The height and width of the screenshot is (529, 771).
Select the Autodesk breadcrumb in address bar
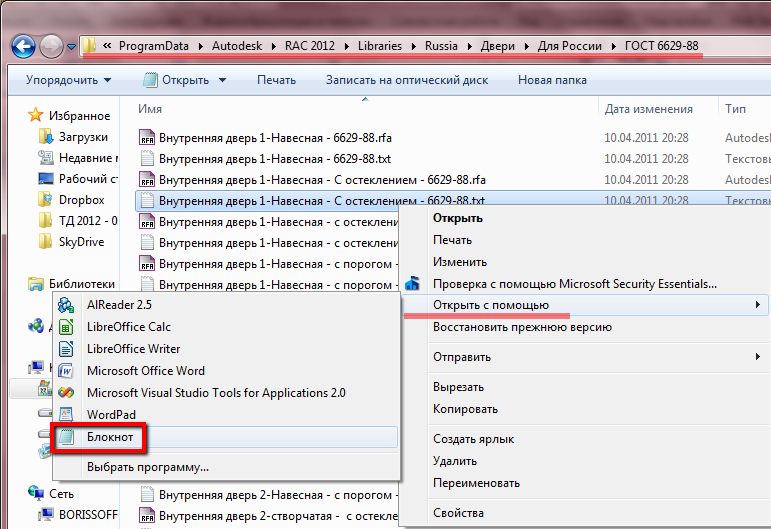[x=237, y=46]
